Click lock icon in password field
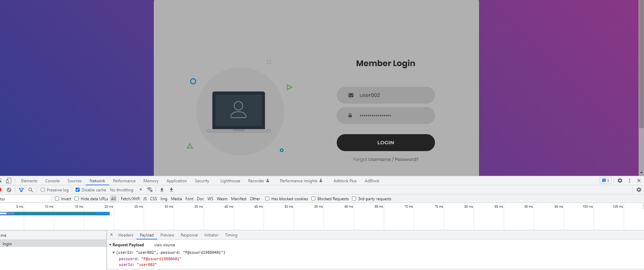This screenshot has width=644, height=270. (350, 115)
